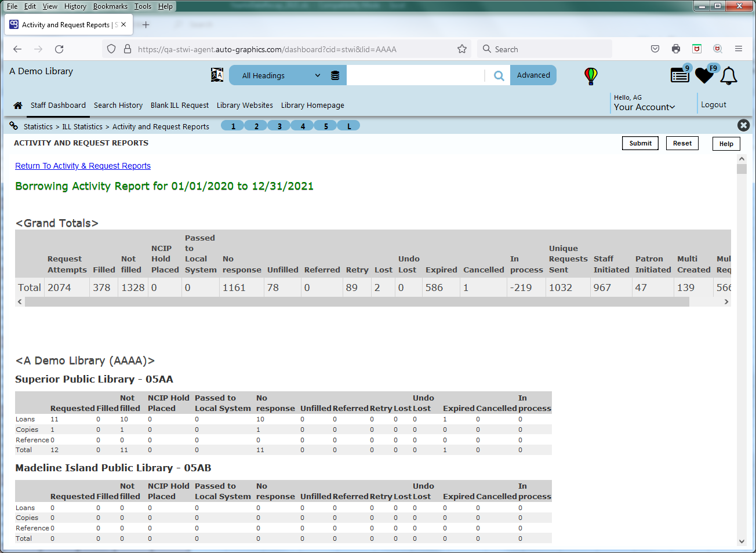Open the browser hamburger menu
756x553 pixels.
pos(739,49)
